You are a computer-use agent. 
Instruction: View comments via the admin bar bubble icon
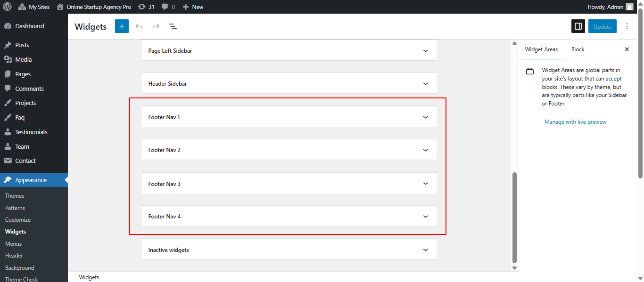(165, 7)
